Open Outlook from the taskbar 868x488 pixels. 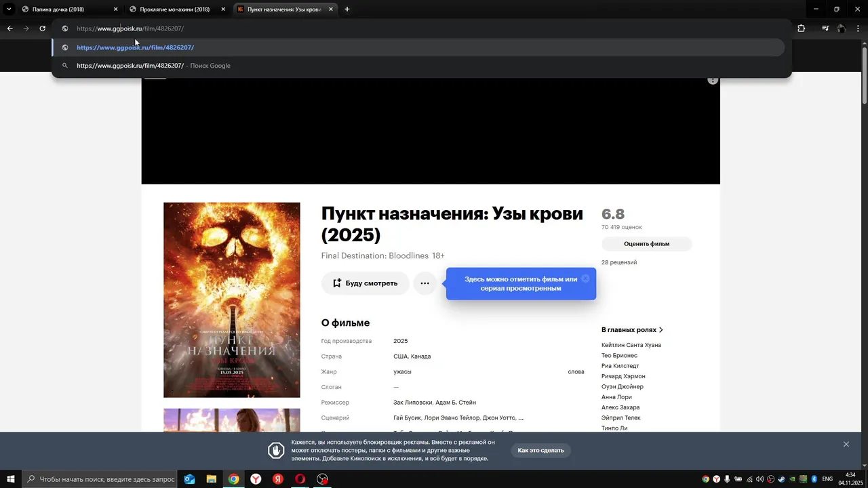click(190, 479)
